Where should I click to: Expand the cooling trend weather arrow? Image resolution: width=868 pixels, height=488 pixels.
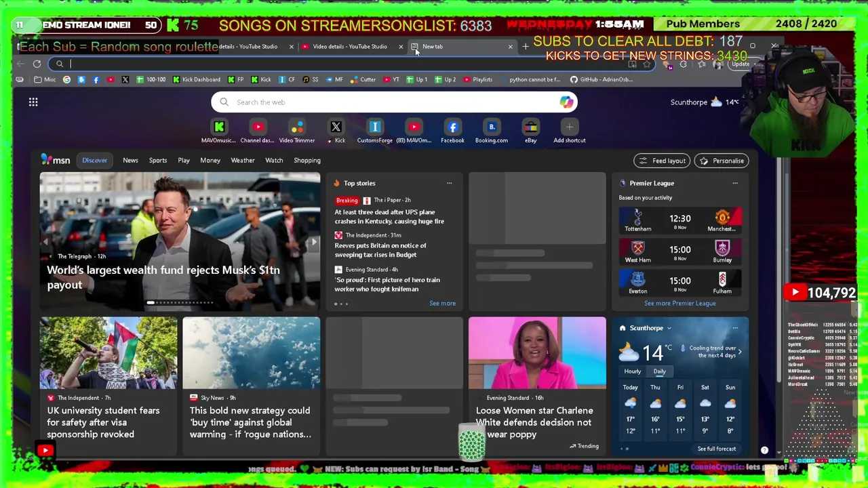tap(740, 352)
